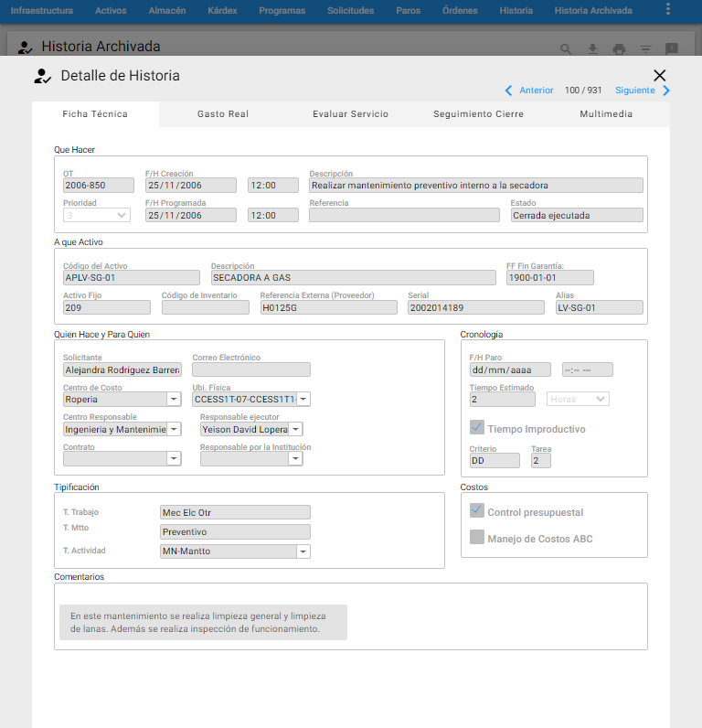This screenshot has width=702, height=728.
Task: Go to the Siguiente record link
Action: [x=634, y=91]
